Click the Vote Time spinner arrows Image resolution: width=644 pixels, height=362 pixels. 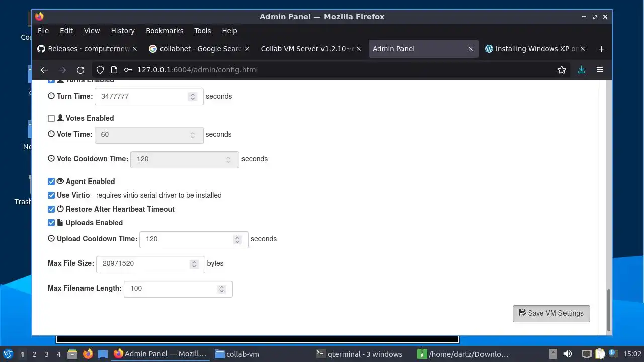click(x=193, y=135)
